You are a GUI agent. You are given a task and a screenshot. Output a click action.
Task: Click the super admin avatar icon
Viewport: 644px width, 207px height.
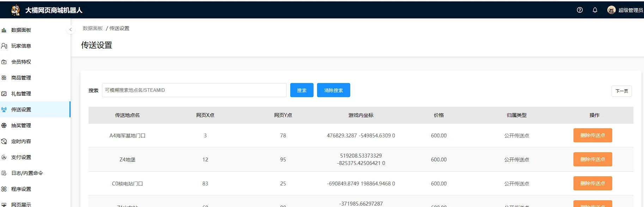tap(611, 10)
